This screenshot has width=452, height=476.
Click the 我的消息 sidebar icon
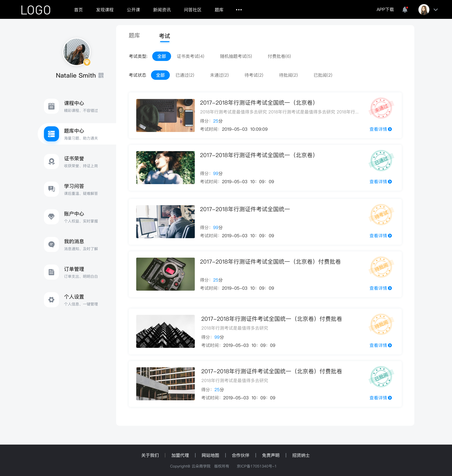tap(51, 244)
